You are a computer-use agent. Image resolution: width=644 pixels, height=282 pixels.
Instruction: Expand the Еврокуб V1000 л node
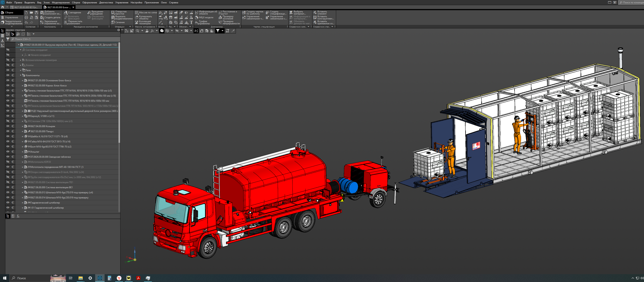[23, 116]
